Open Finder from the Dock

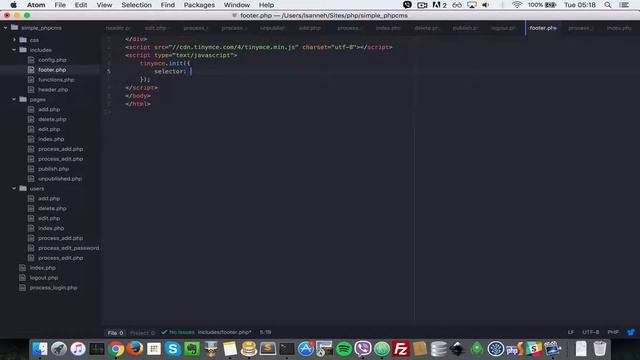40,349
